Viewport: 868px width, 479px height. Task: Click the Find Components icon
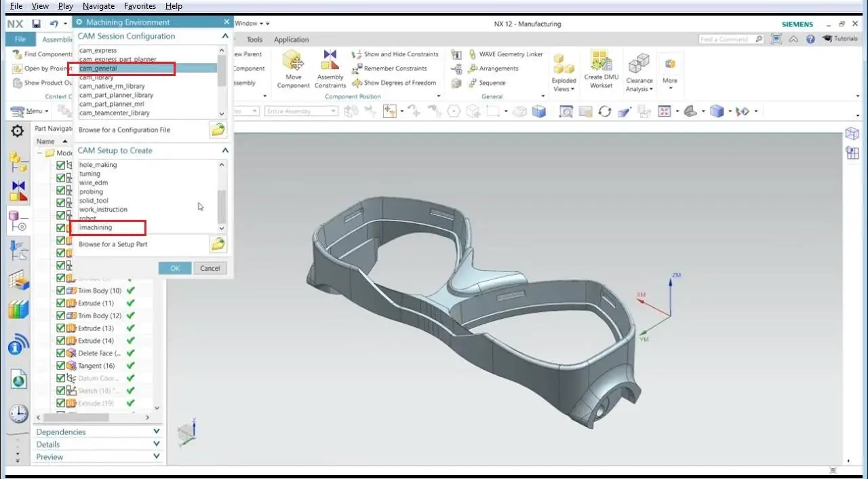18,54
